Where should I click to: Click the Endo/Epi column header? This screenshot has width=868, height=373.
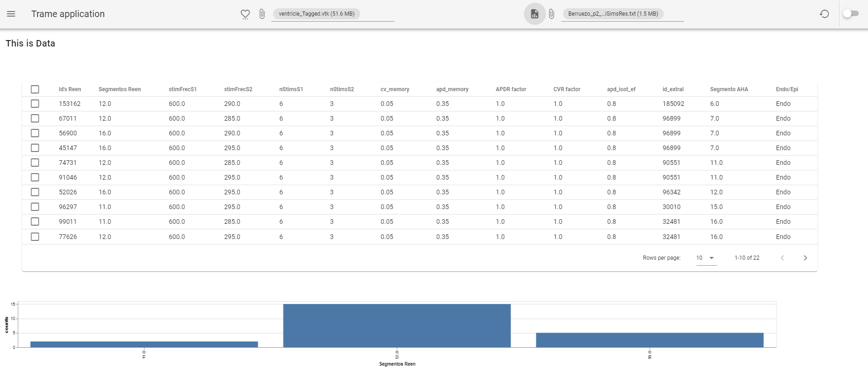click(787, 89)
